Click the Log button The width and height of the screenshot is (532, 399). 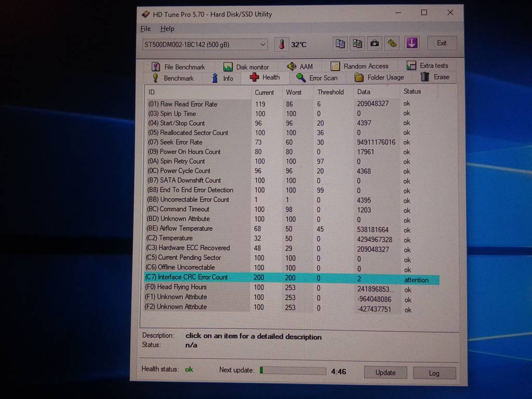[434, 373]
